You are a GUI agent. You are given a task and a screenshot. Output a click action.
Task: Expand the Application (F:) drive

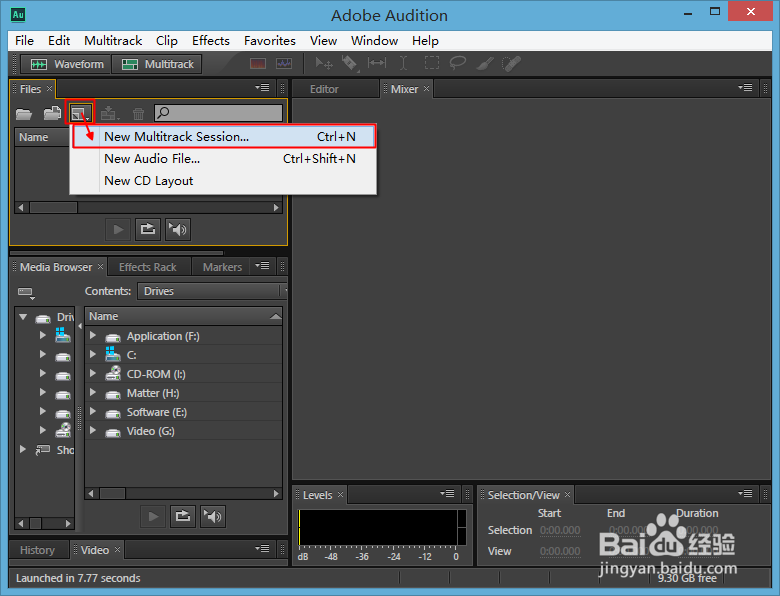[x=93, y=336]
